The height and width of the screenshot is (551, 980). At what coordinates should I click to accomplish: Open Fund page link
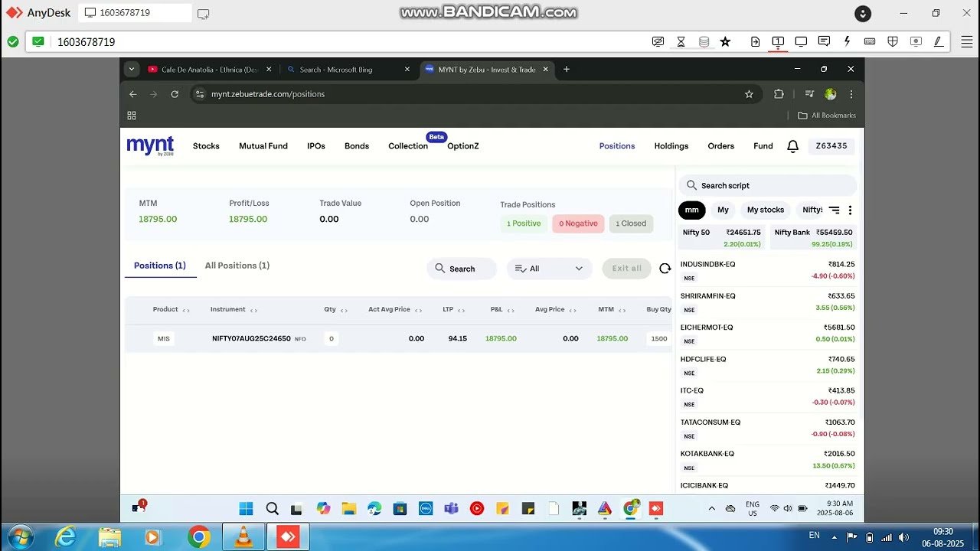(x=763, y=146)
